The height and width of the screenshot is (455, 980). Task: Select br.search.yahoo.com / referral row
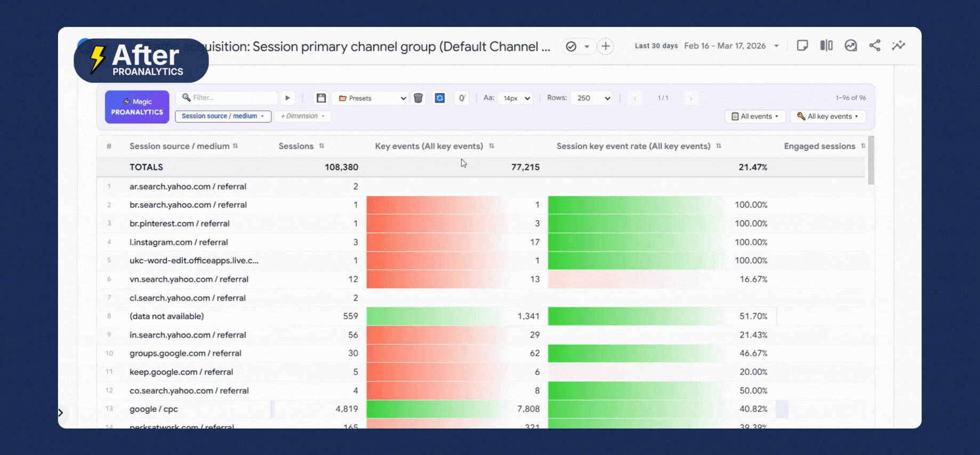click(481, 205)
